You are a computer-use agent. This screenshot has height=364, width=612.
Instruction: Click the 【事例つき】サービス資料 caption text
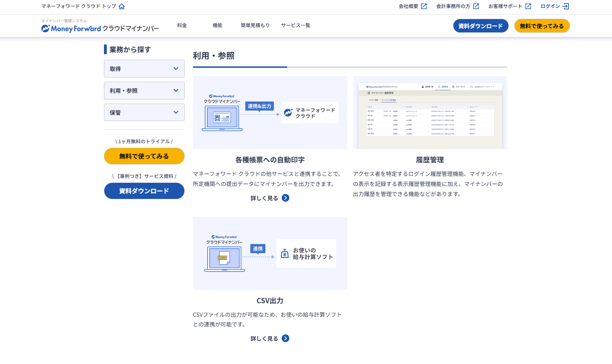[144, 176]
